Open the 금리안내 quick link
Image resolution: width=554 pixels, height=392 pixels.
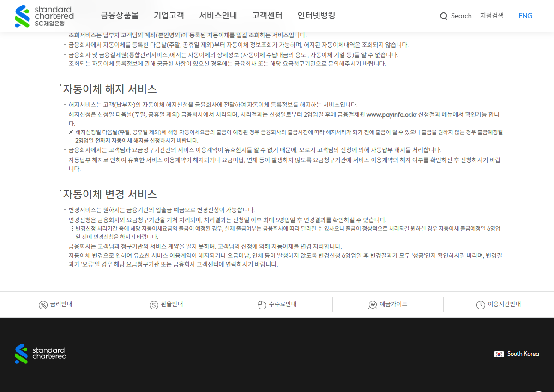[x=61, y=304]
